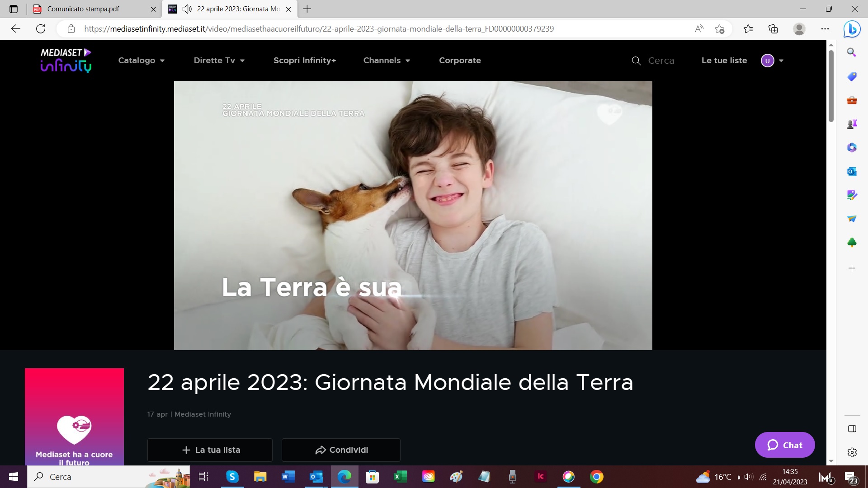Image resolution: width=868 pixels, height=488 pixels.
Task: Click the taskbar Cerca search box
Action: (x=108, y=477)
